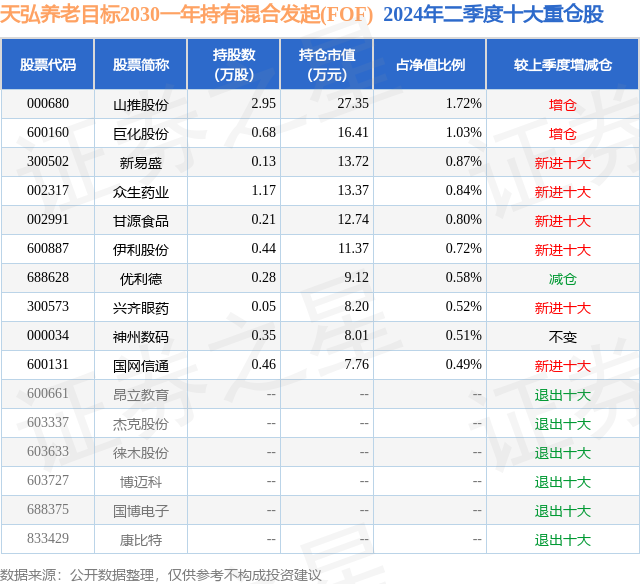
Task: Click stock code 300502
Action: tap(48, 162)
